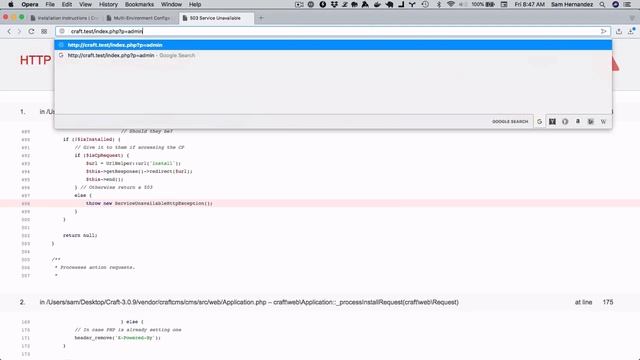Go forward with the Forward arrow
This screenshot has width=640, height=360.
(19, 31)
